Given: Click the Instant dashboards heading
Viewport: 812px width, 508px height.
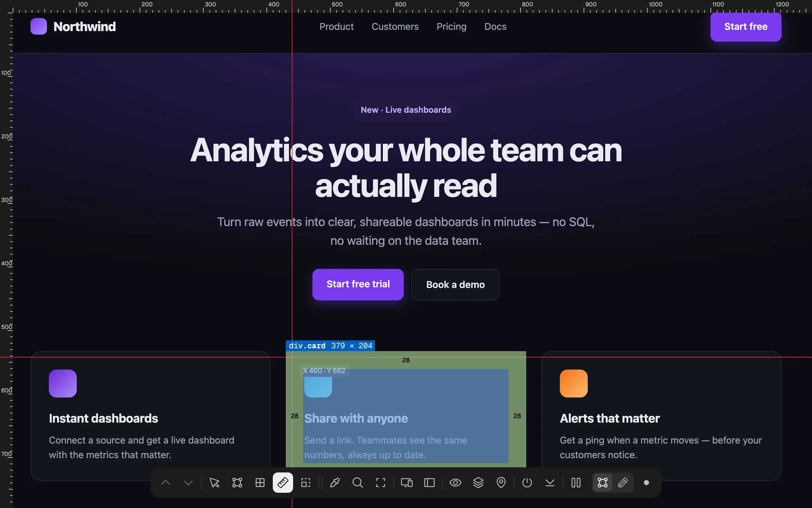Looking at the screenshot, I should 103,418.
